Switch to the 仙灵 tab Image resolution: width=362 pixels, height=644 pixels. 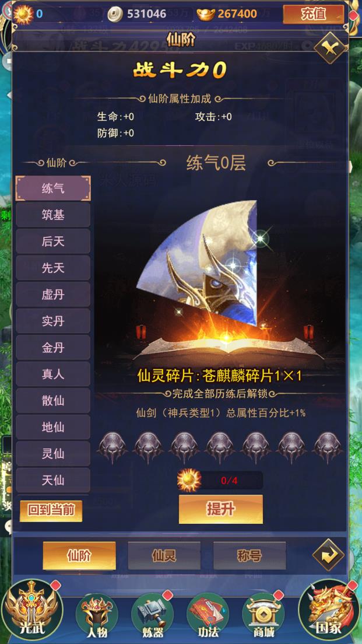(x=164, y=555)
